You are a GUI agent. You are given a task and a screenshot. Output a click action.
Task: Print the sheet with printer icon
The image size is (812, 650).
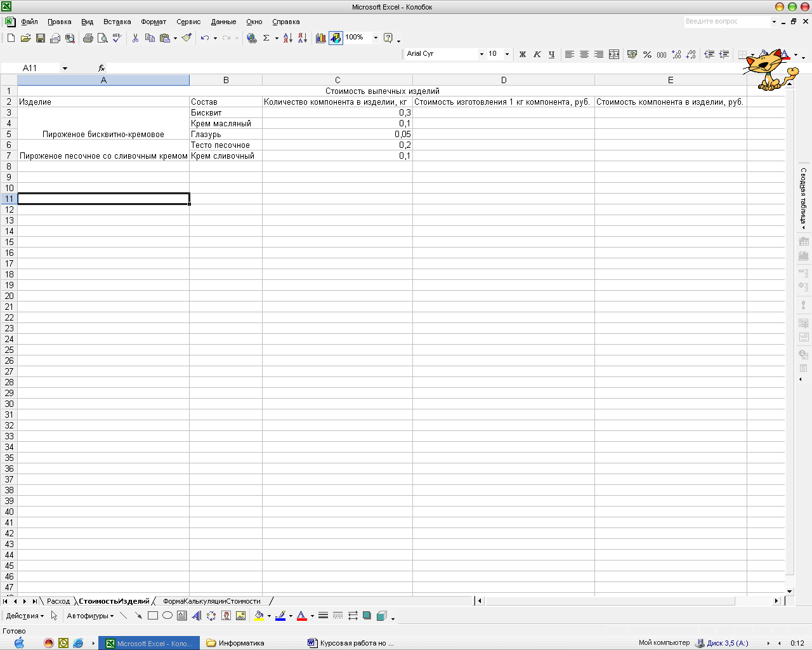(88, 38)
